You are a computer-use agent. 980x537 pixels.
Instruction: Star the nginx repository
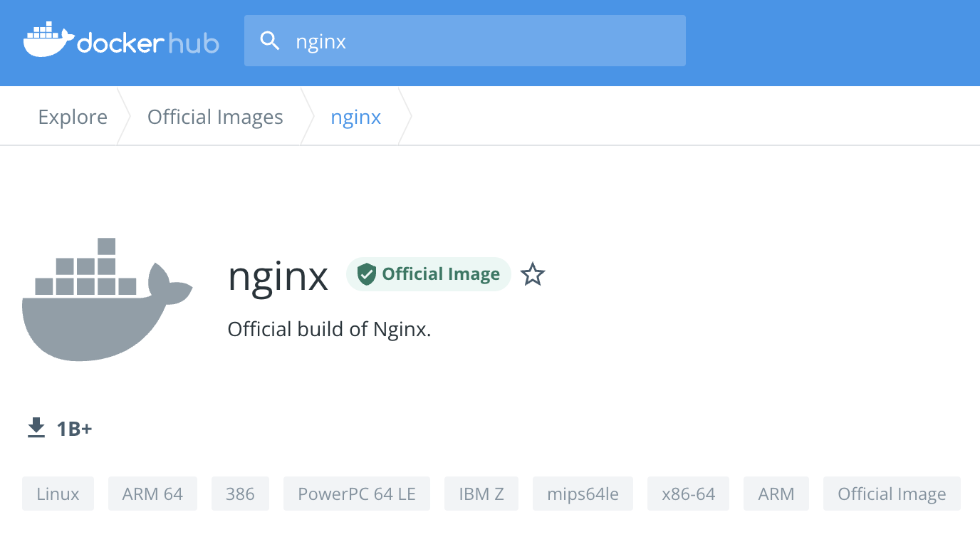click(x=533, y=274)
